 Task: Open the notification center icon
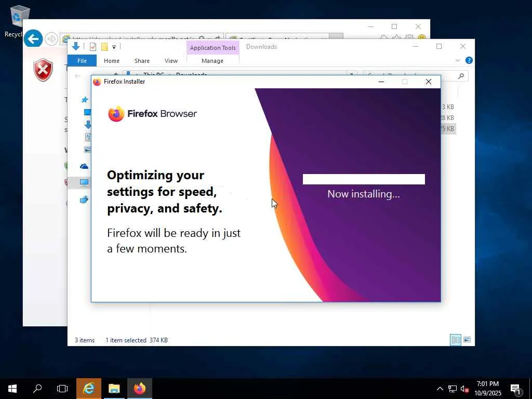click(515, 389)
